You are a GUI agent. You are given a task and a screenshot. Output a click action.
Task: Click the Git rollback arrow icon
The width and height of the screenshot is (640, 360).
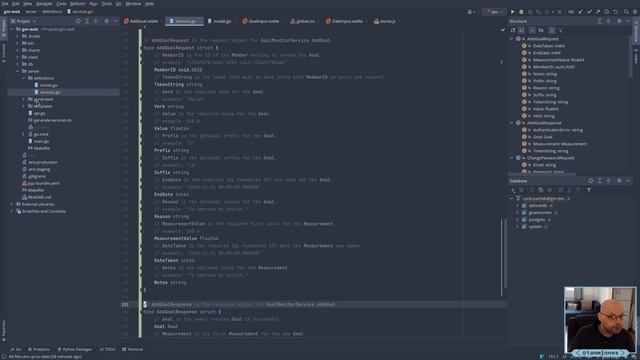click(616, 12)
